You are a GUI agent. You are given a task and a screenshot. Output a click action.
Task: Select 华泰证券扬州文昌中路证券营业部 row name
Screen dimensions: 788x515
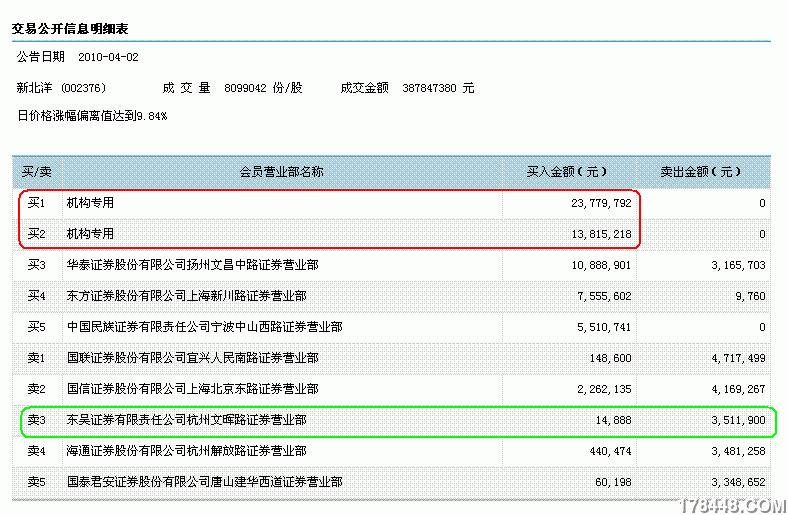[192, 265]
